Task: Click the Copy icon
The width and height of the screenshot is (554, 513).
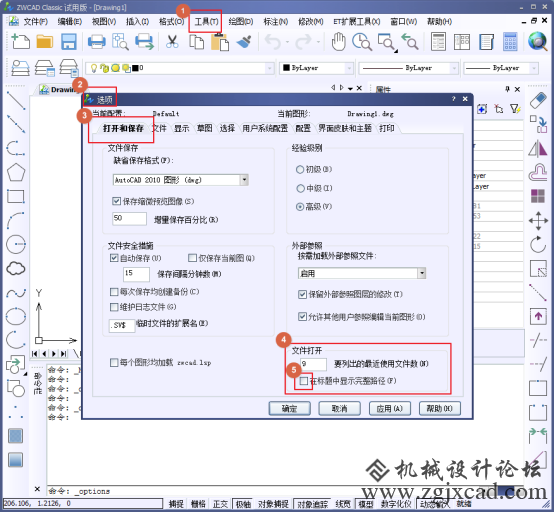Action: [x=196, y=42]
